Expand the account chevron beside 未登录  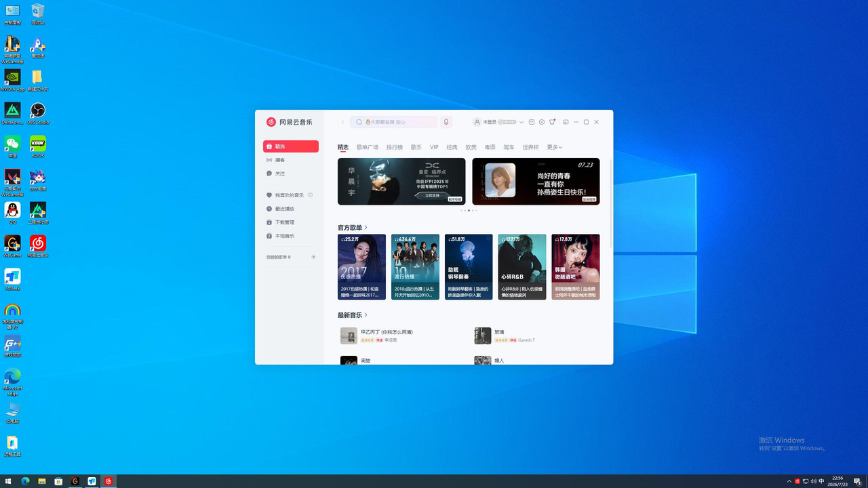tap(521, 122)
